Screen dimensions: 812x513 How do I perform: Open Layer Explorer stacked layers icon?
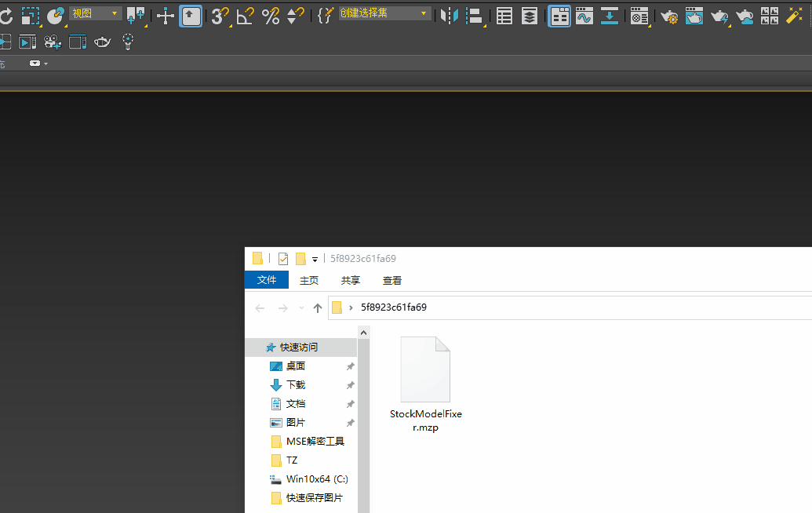point(530,16)
